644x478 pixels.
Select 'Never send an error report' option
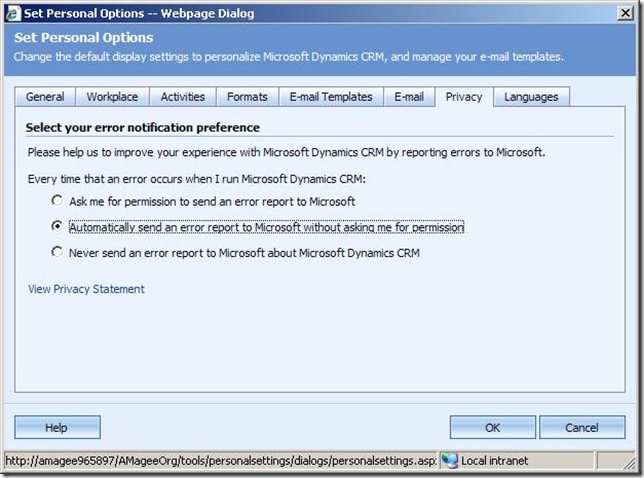coord(57,253)
